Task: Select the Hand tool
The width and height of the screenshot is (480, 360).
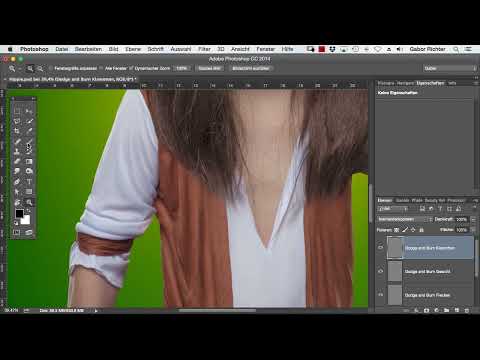Action: click(x=17, y=202)
